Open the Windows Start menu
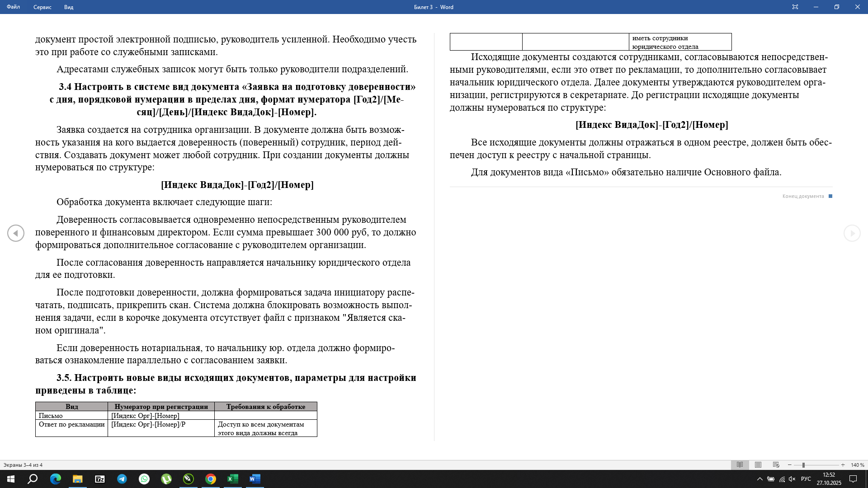The height and width of the screenshot is (488, 868). 11,479
